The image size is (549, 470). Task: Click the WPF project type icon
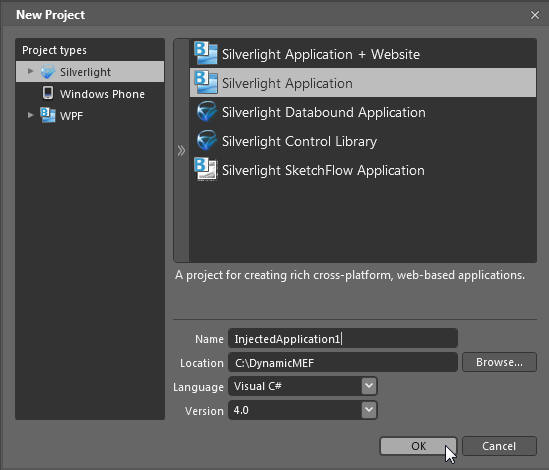tap(48, 115)
